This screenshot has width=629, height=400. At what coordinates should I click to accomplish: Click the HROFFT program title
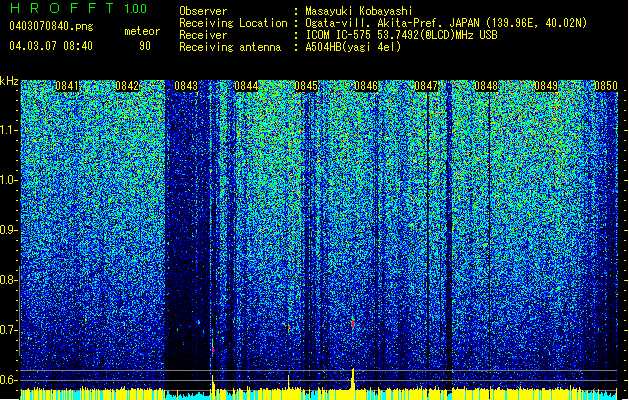point(63,8)
